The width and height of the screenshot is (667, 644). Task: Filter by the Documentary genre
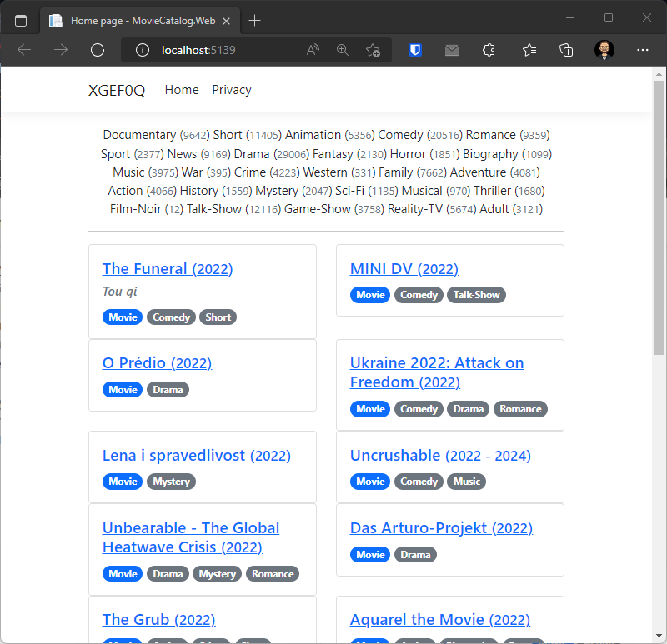tap(140, 135)
